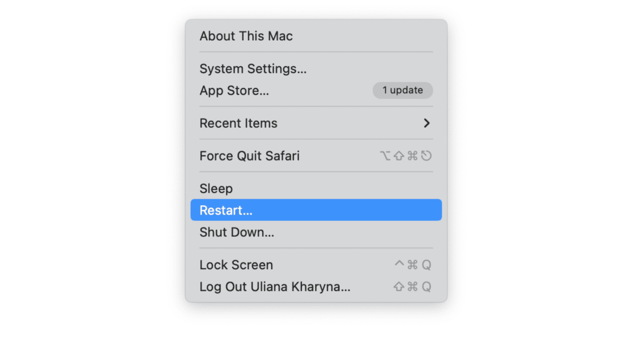The height and width of the screenshot is (345, 644).
Task: Click the Shift key symbol next to Force Quit Safari
Action: click(399, 156)
